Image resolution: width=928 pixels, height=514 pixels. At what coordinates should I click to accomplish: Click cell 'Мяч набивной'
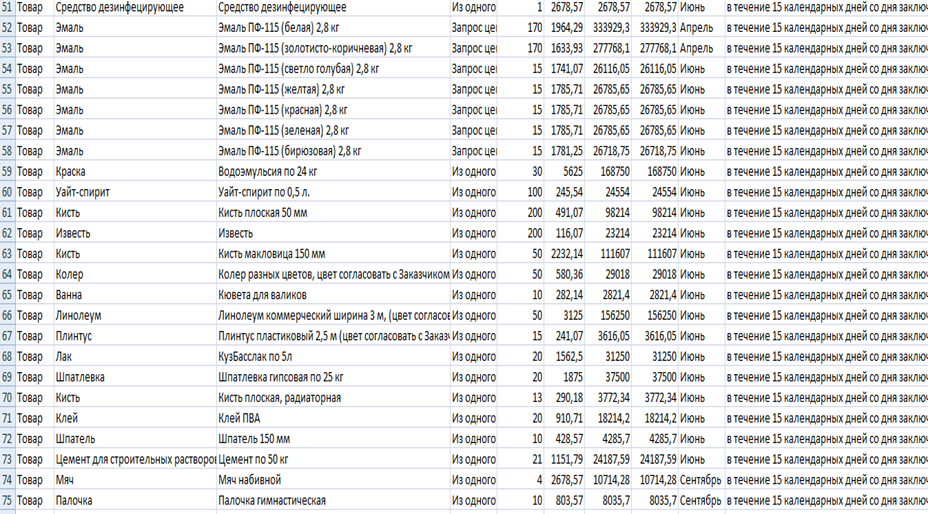[x=333, y=480]
